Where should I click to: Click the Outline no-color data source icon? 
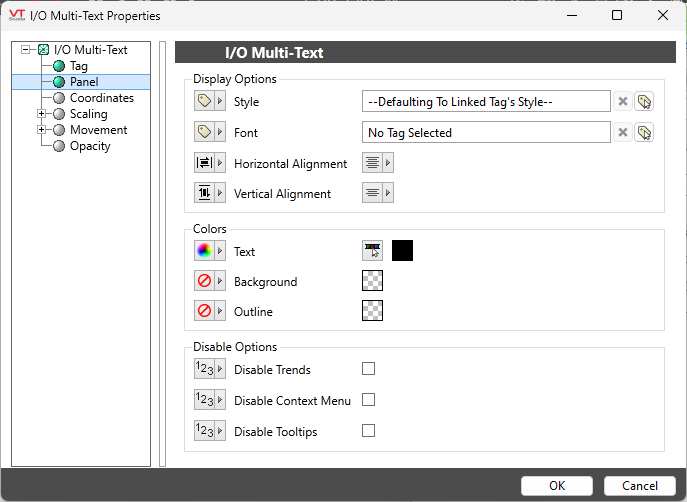(204, 311)
